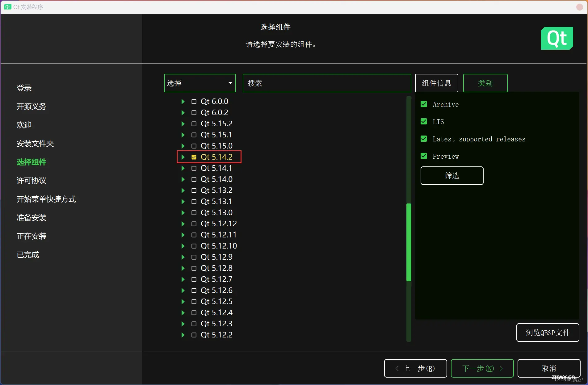
Task: Toggle the Archive filter checkbox
Action: point(424,104)
